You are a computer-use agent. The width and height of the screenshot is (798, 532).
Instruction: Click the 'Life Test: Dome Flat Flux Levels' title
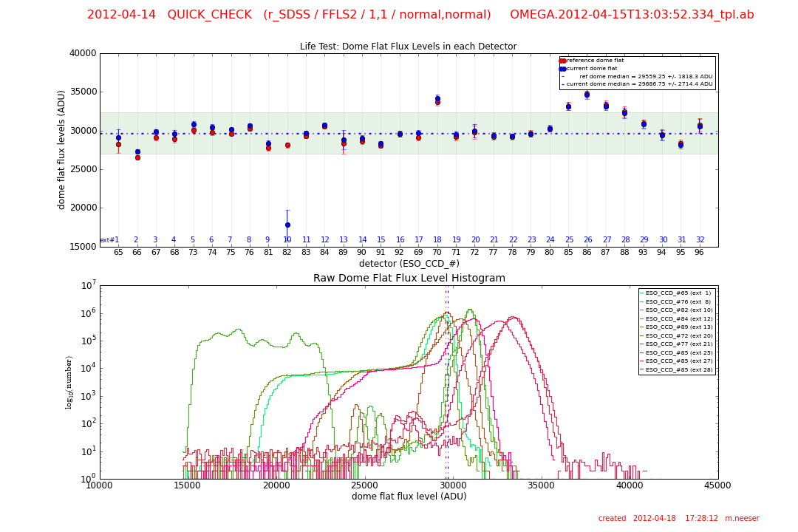408,47
